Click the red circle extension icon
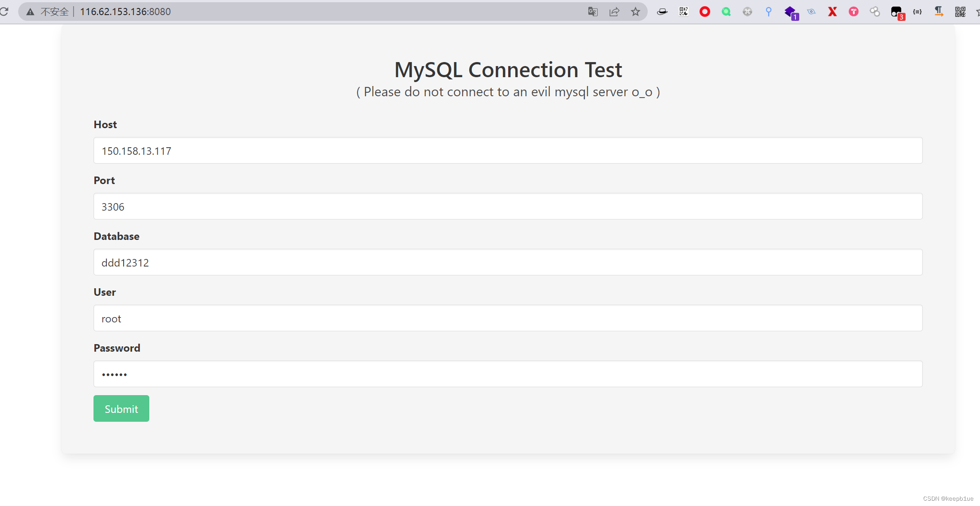980x506 pixels. (704, 12)
